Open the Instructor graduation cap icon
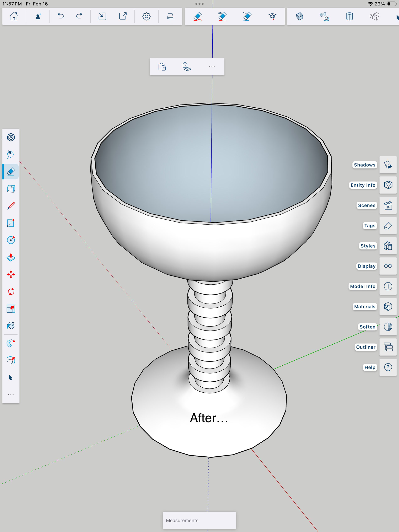This screenshot has width=399, height=532. pos(272,16)
